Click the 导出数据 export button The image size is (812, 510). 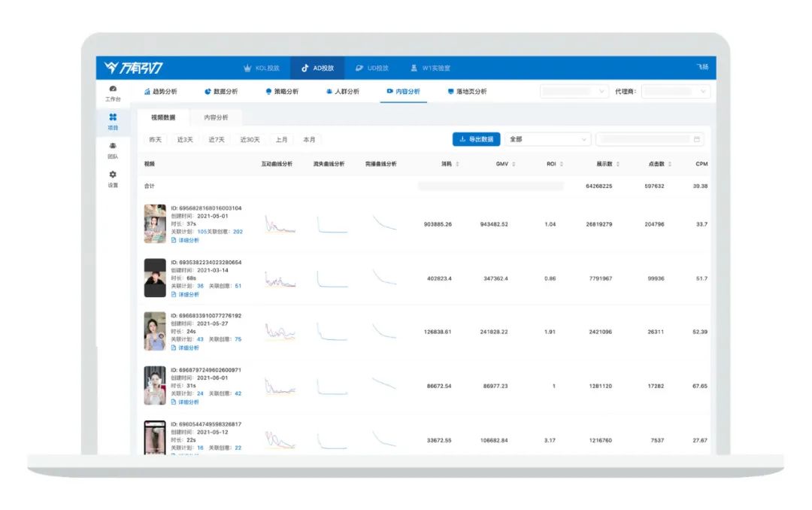pos(476,139)
